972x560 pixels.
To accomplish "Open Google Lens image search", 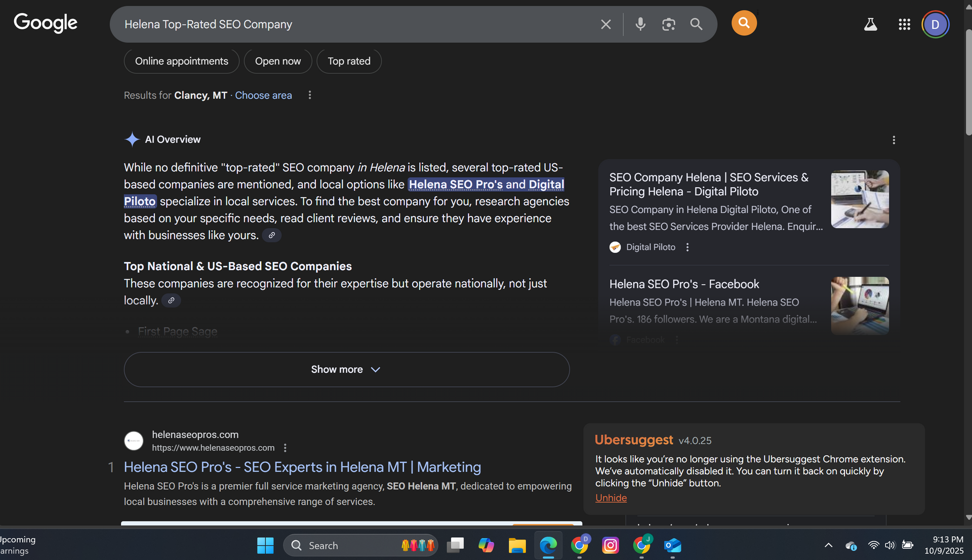I will pos(668,24).
